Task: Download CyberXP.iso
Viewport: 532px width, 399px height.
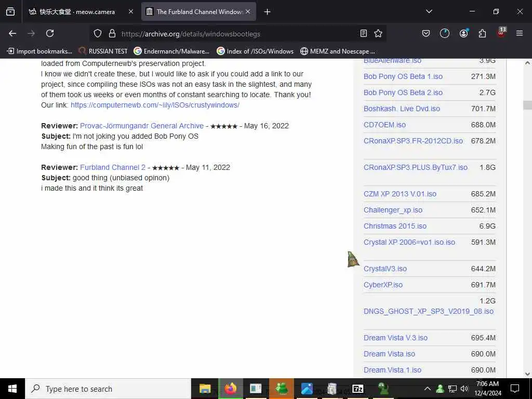Action: [x=383, y=285]
